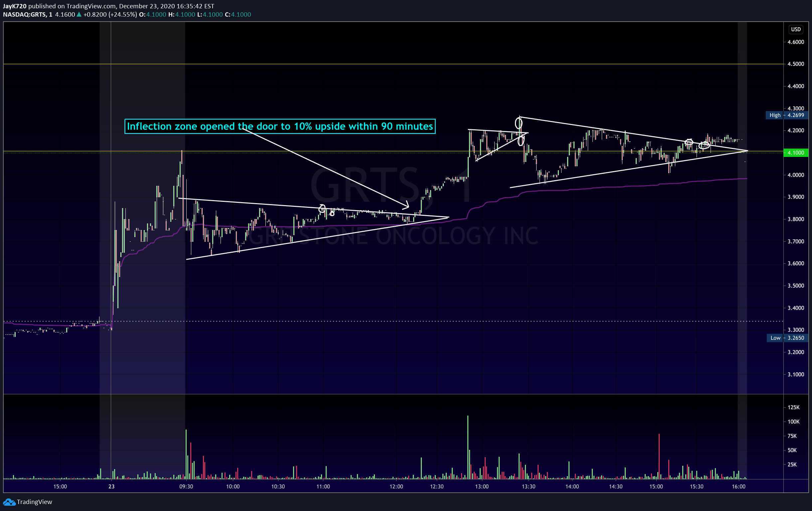Click the drawn oval near the 15:30 candles

point(705,146)
